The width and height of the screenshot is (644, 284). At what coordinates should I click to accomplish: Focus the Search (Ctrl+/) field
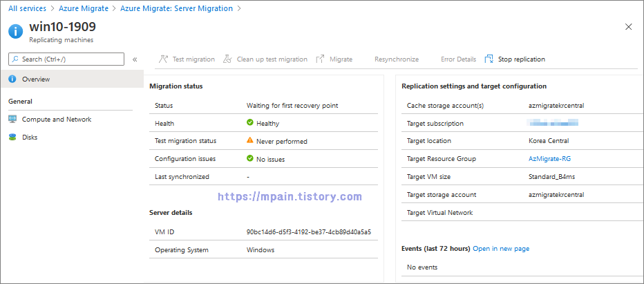coord(66,59)
